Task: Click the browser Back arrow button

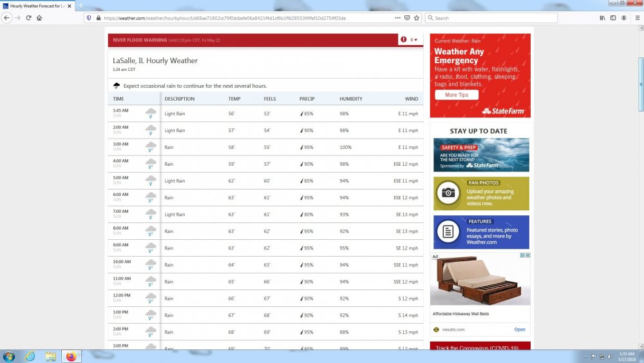Action: pos(7,18)
